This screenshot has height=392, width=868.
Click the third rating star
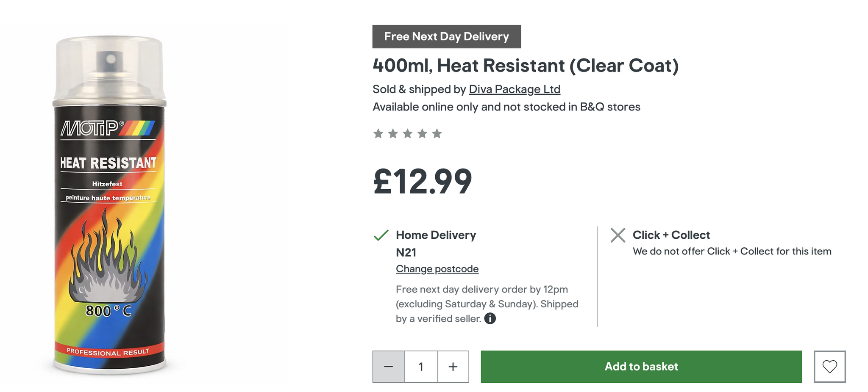pyautogui.click(x=407, y=134)
